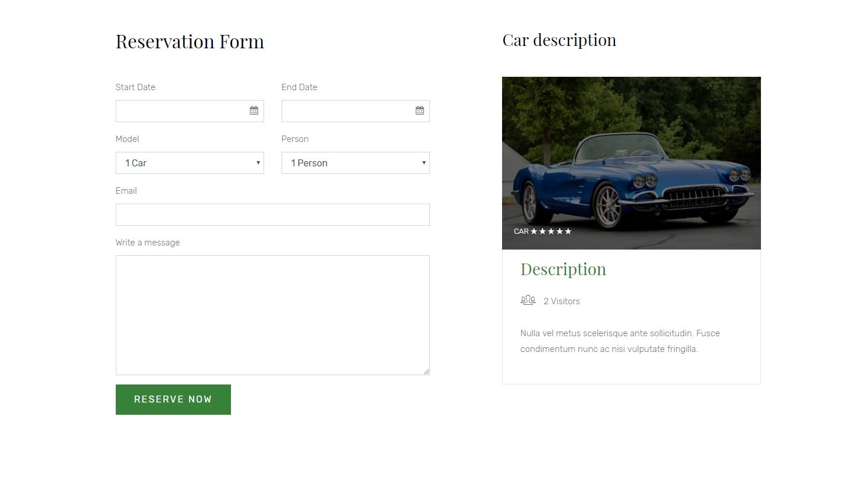The height and width of the screenshot is (477, 868).
Task: Focus the Start Date text field
Action: coord(182,111)
